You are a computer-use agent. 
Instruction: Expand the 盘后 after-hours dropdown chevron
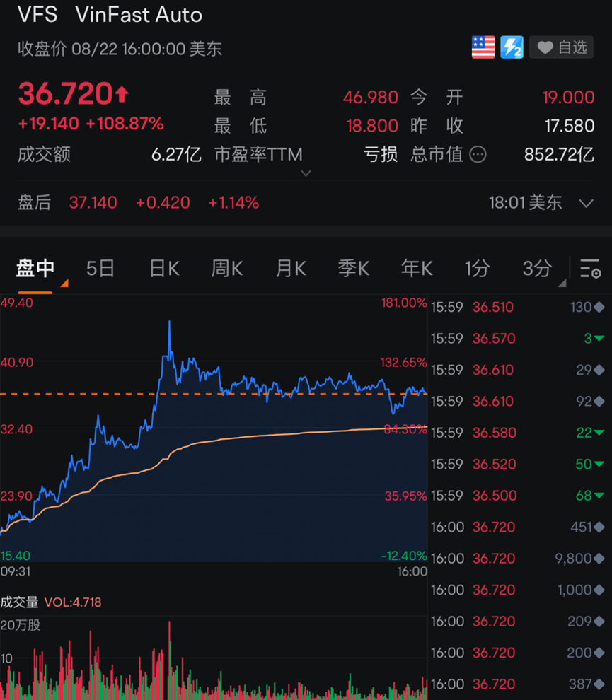[586, 204]
